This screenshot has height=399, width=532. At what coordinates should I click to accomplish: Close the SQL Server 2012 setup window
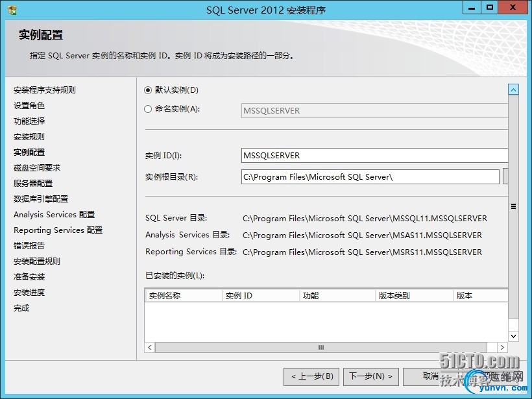(x=513, y=8)
